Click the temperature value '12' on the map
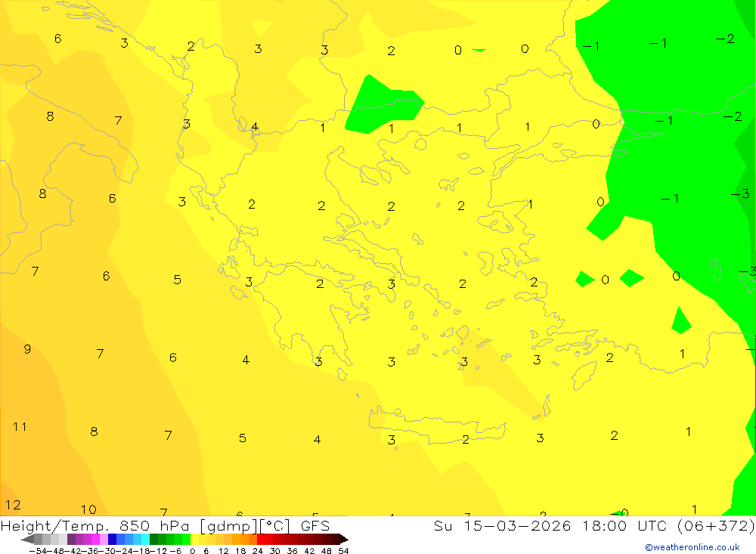This screenshot has height=554, width=756. (x=13, y=505)
